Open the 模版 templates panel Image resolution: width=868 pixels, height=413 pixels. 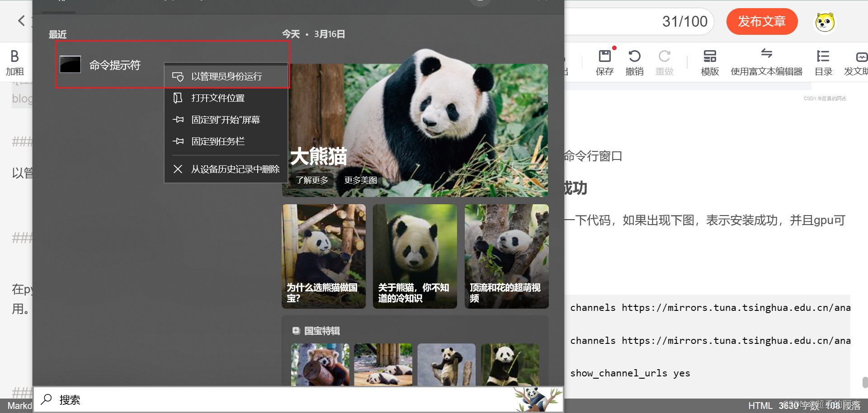709,61
